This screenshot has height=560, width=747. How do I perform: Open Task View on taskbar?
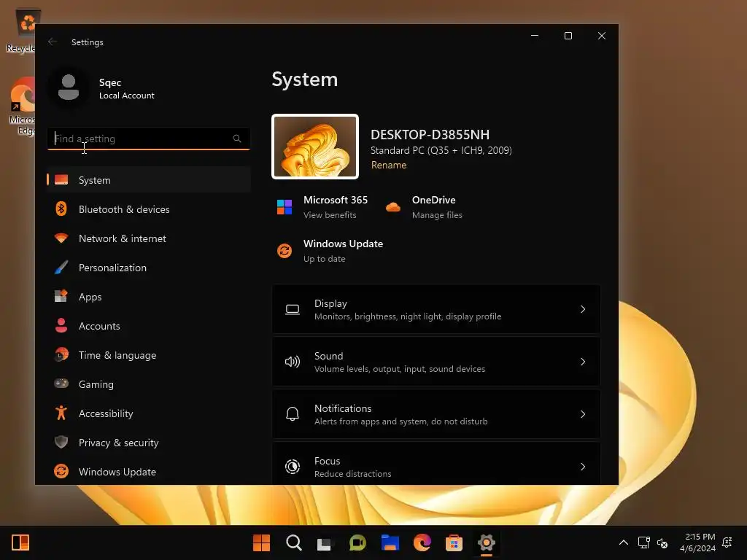(x=325, y=543)
